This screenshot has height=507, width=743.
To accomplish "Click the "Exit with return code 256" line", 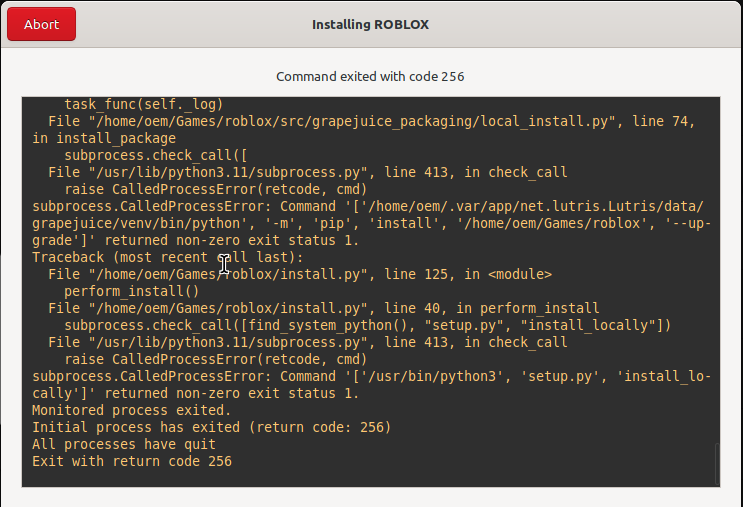I will pyautogui.click(x=131, y=461).
